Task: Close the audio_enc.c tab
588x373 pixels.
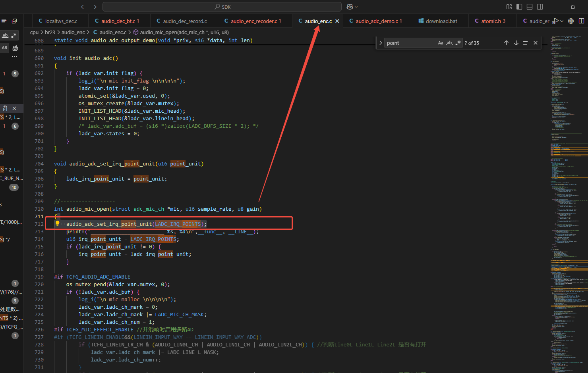Action: point(337,21)
